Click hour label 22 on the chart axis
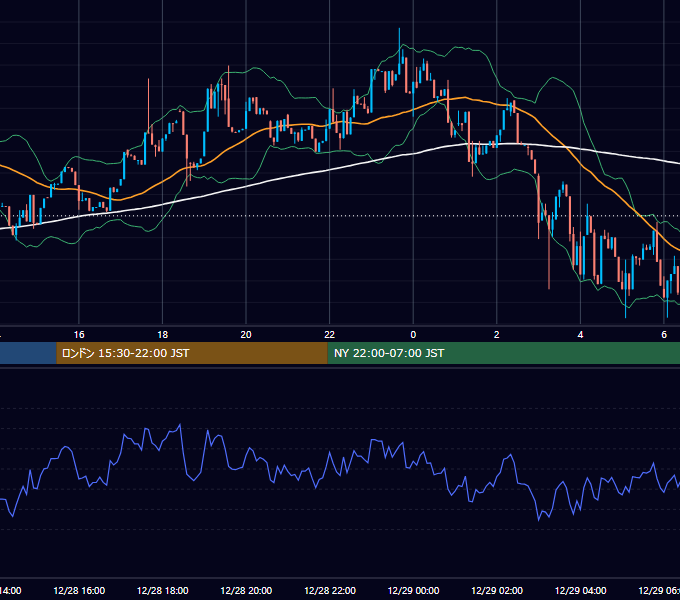This screenshot has height=600, width=680. click(x=330, y=335)
